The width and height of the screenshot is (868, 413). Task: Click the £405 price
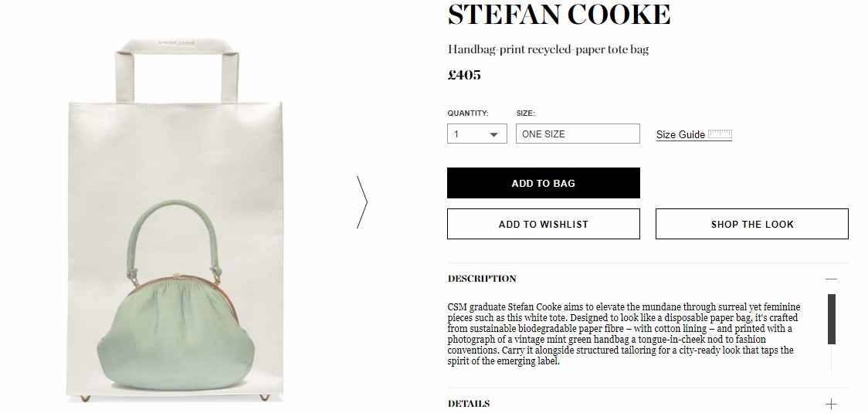[x=464, y=75]
